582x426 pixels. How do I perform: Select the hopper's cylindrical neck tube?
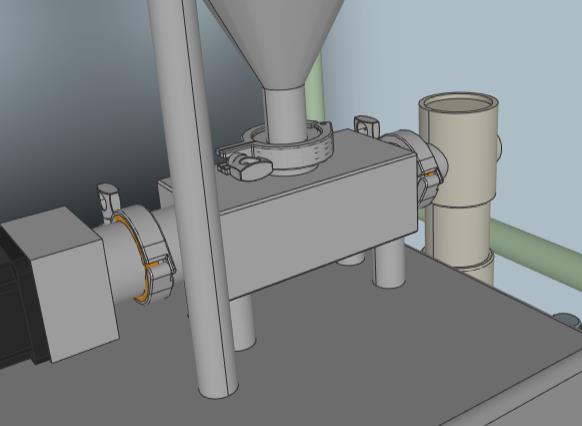pos(285,115)
